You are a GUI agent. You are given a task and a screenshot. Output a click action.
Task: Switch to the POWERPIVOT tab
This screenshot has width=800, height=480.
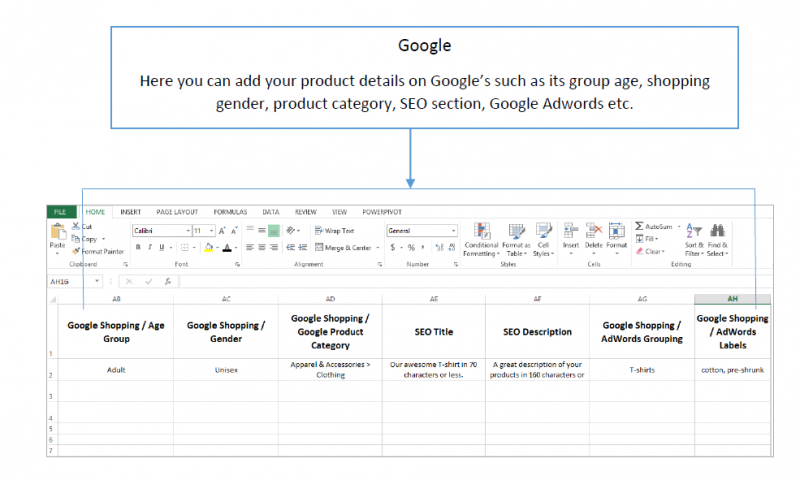382,212
